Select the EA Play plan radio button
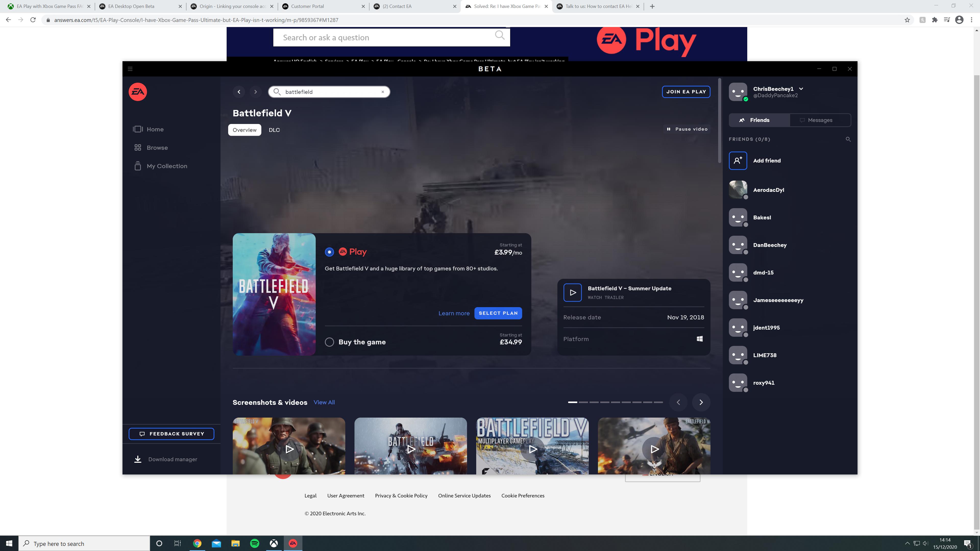This screenshot has height=551, width=980. click(329, 252)
